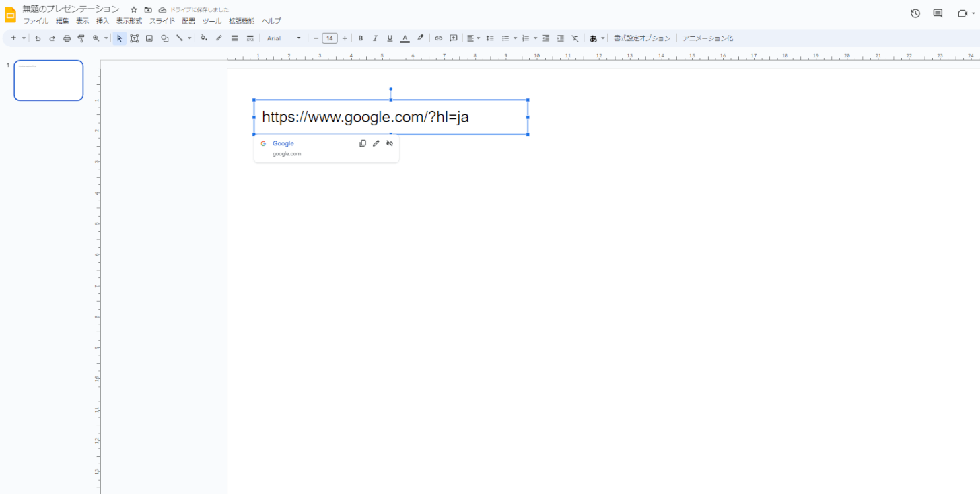Screen dimensions: 980x494
Task: Insert an image from toolbar
Action: click(149, 38)
